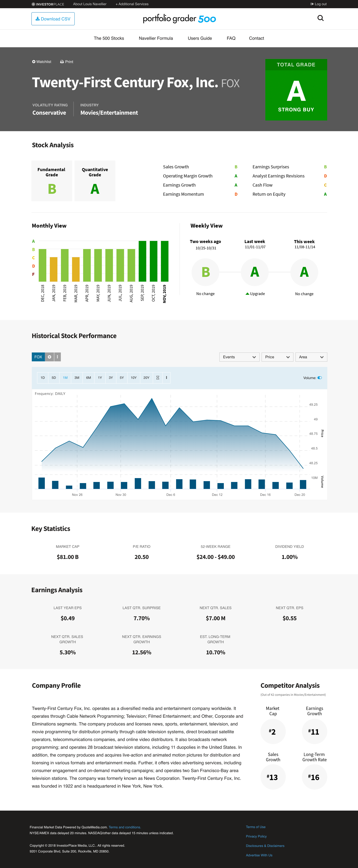Add stock to Watchlist
Image resolution: width=358 pixels, height=868 pixels.
[41, 62]
